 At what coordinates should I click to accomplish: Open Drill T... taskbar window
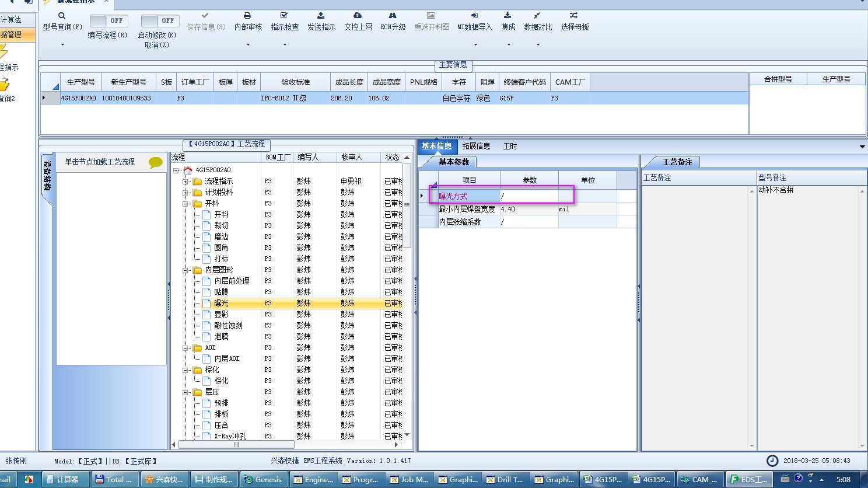point(505,480)
